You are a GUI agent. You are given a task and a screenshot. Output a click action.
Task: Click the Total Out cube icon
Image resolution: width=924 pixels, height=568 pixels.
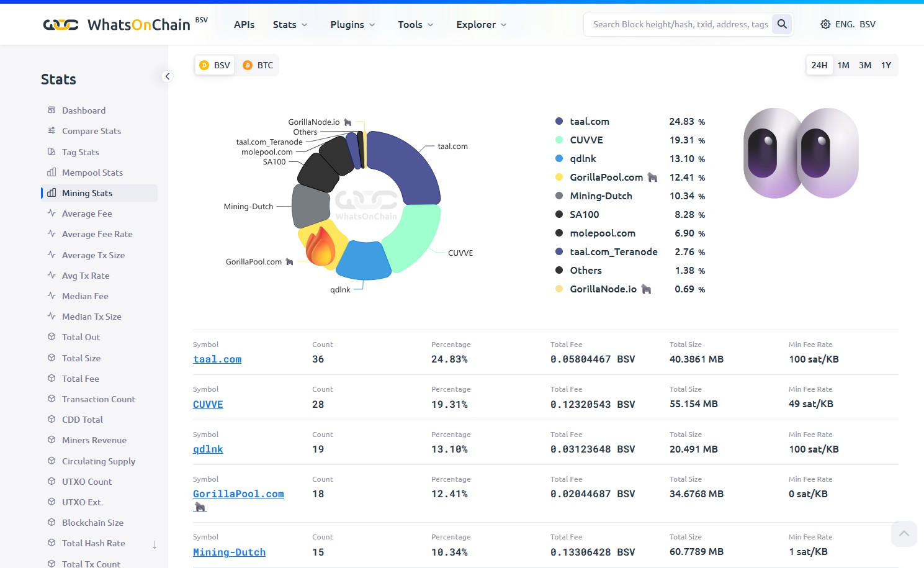(52, 336)
